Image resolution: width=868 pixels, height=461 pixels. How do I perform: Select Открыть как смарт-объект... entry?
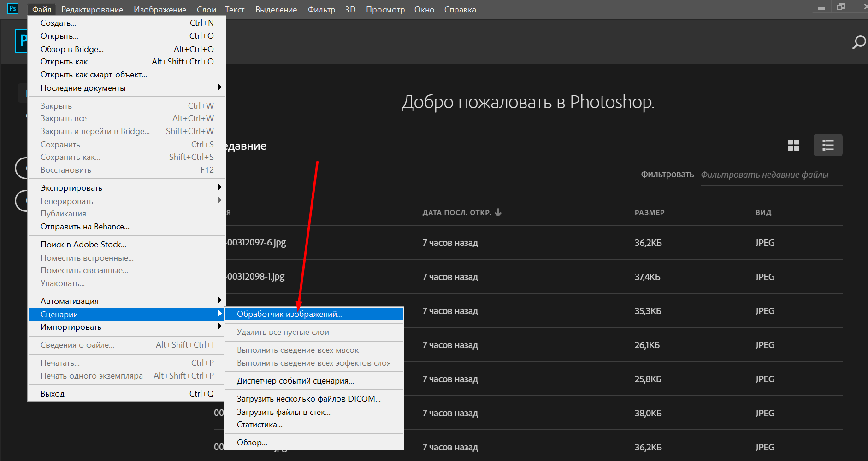tap(127, 75)
